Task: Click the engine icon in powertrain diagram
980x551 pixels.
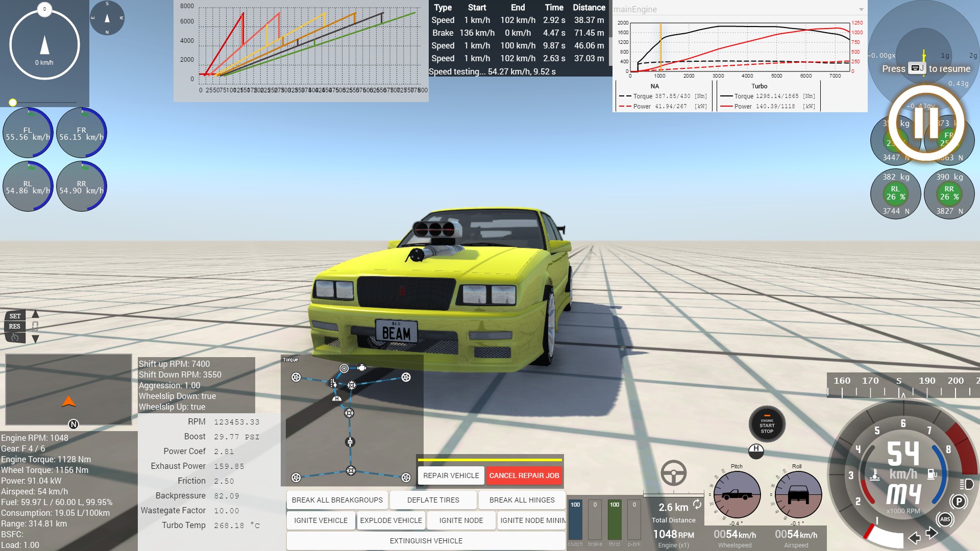Action: pos(362,367)
